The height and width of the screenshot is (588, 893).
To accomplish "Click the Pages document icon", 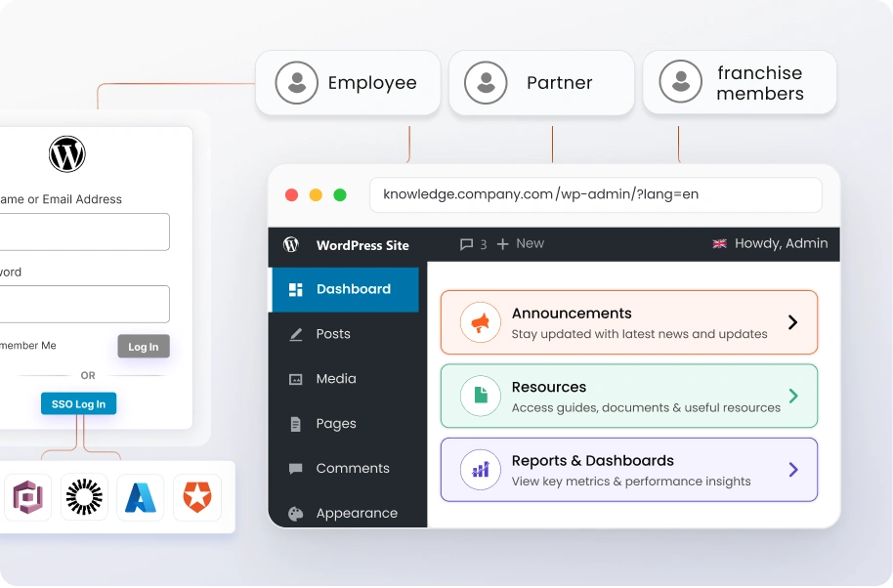I will (x=296, y=424).
